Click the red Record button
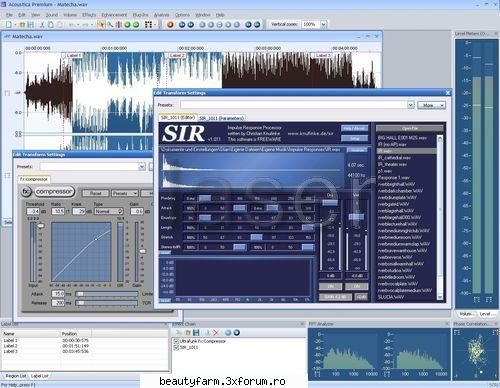This screenshot has height=388, width=500. pos(170,25)
